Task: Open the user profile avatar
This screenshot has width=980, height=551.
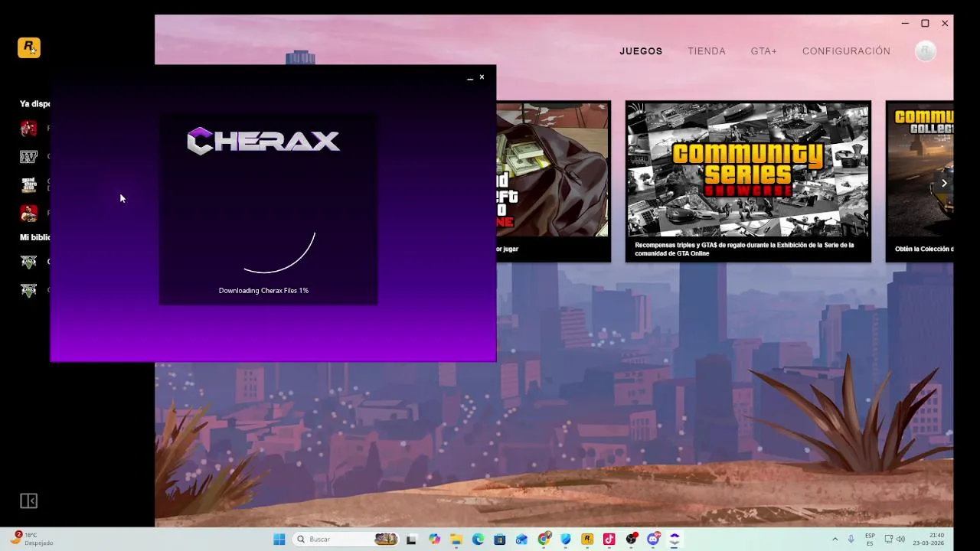Action: tap(926, 51)
